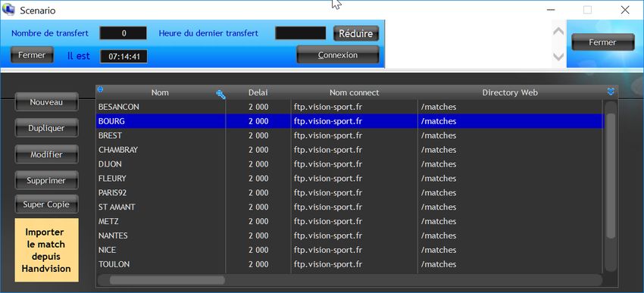
Task: Maximize the Scenario window
Action: click(588, 10)
